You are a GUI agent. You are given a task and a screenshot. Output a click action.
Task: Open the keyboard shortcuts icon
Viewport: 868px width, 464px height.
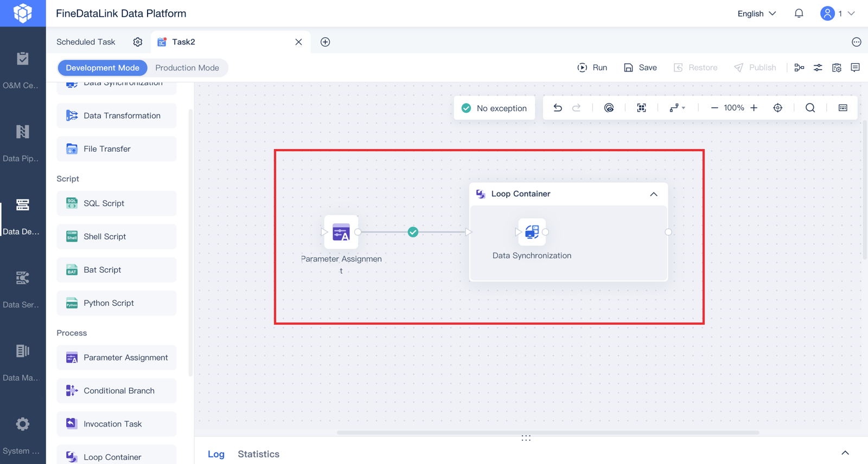click(x=843, y=108)
